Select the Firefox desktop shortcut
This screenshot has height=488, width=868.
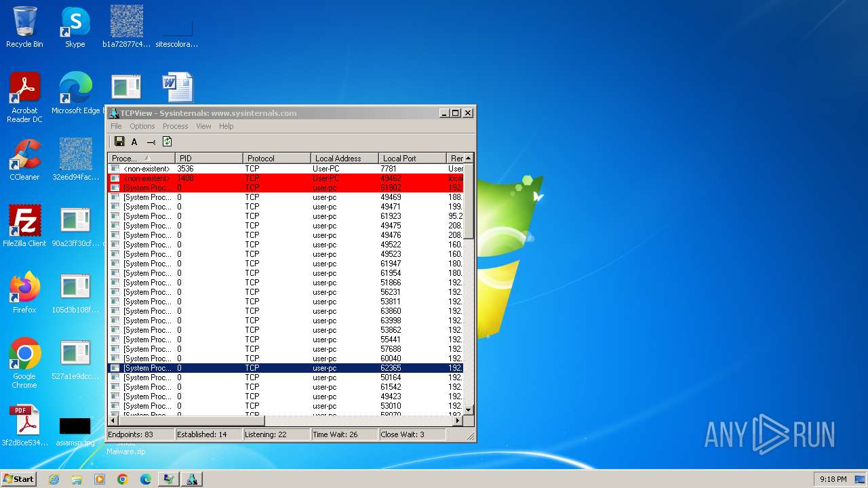[24, 292]
